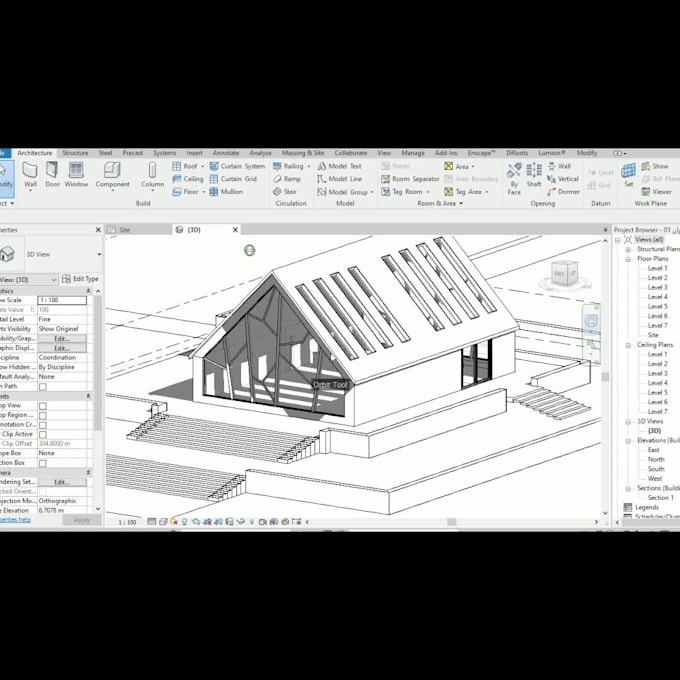Screen dimensions: 680x680
Task: Select the Shaft opening tool
Action: pyautogui.click(x=534, y=175)
